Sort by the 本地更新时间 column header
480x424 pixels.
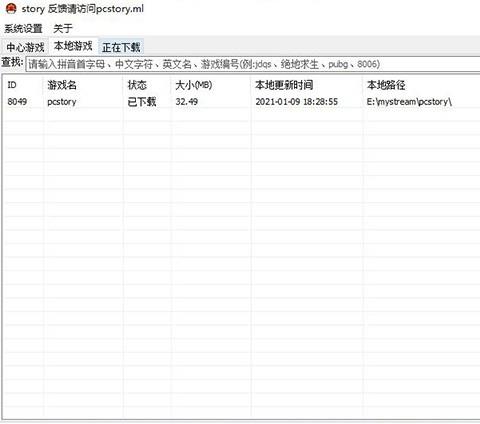coord(284,85)
